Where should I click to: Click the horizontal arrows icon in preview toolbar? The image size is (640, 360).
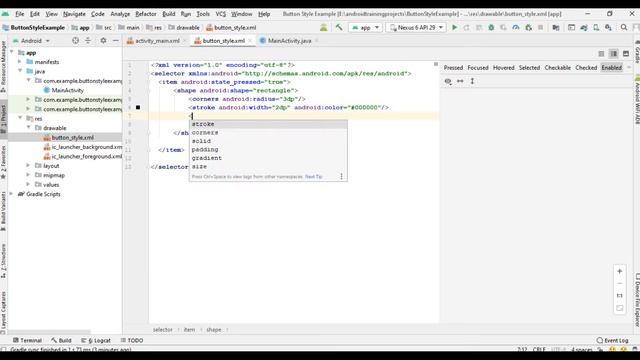click(460, 81)
